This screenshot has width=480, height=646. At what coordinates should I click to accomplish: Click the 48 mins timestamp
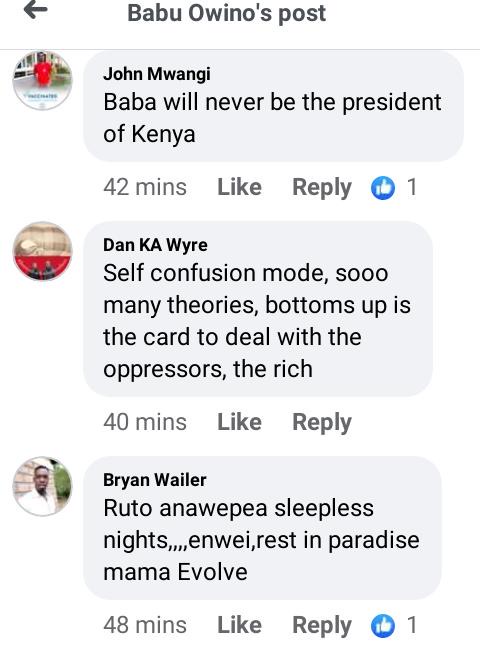(x=145, y=625)
